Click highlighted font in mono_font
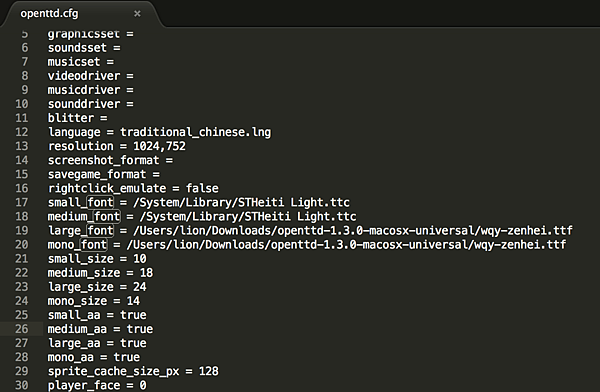This screenshot has height=392, width=600. 94,244
